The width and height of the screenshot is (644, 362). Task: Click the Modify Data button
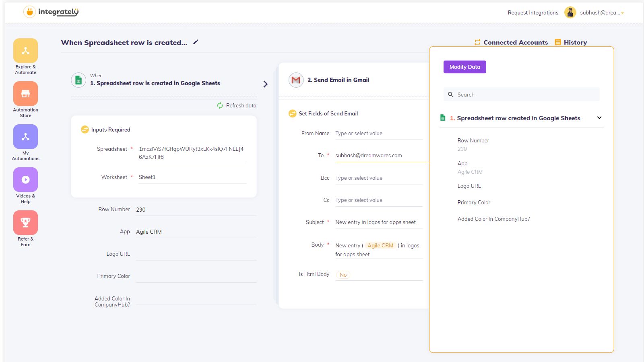pos(464,67)
